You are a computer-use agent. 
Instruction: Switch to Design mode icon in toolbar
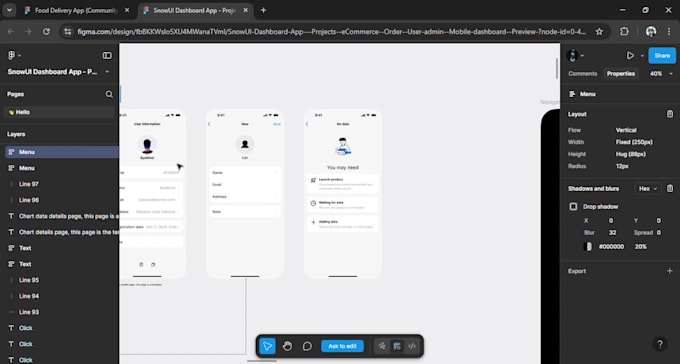pyautogui.click(x=397, y=346)
